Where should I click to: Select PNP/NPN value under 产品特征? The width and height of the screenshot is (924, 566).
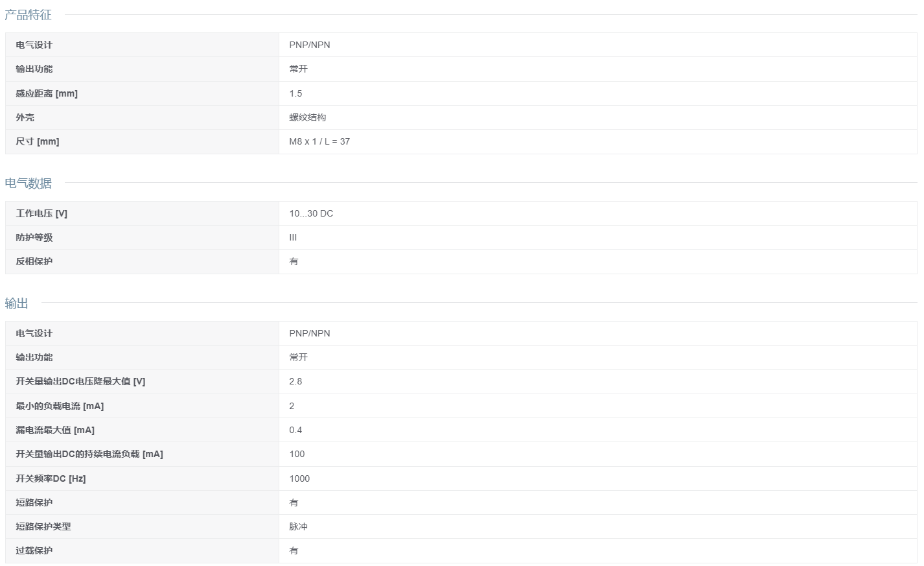point(310,45)
